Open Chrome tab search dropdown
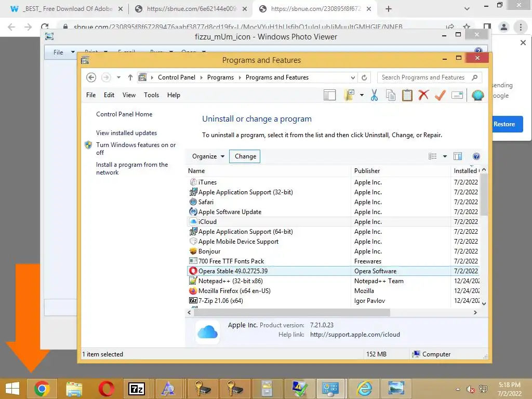This screenshot has width=532, height=399. [467, 9]
